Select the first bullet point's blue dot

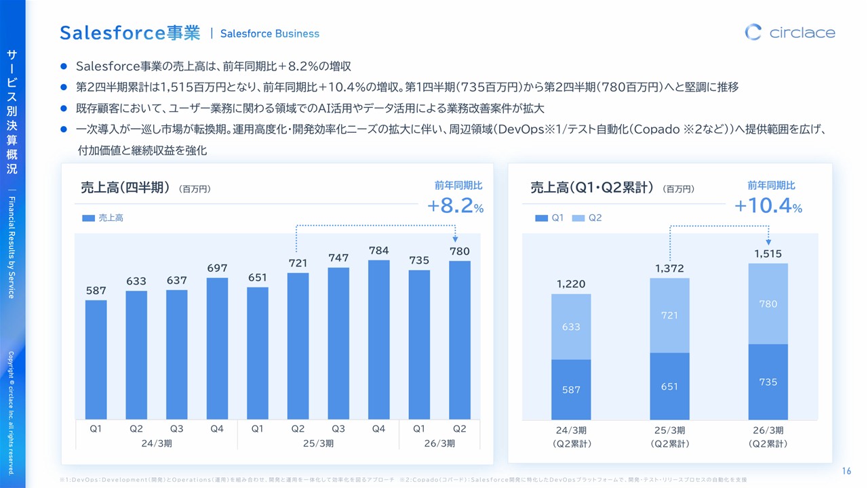pyautogui.click(x=64, y=66)
